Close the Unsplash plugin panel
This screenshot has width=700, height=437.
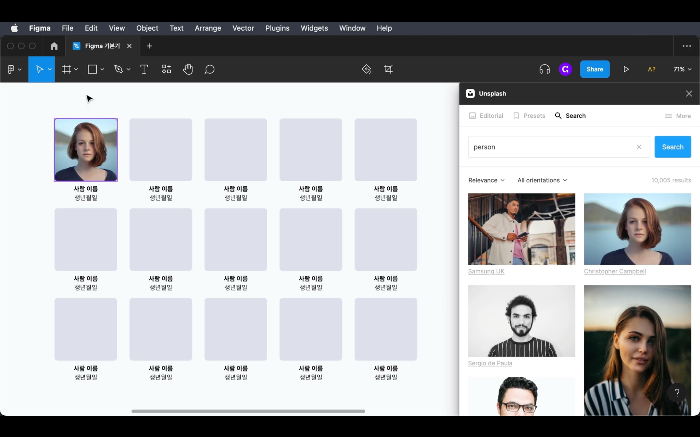tap(689, 93)
